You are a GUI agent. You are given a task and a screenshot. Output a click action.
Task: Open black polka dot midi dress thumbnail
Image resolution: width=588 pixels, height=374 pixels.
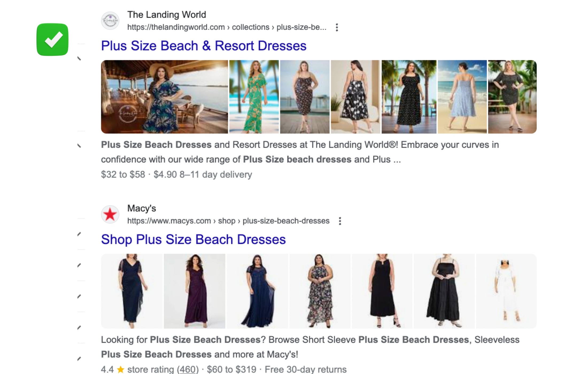click(409, 97)
